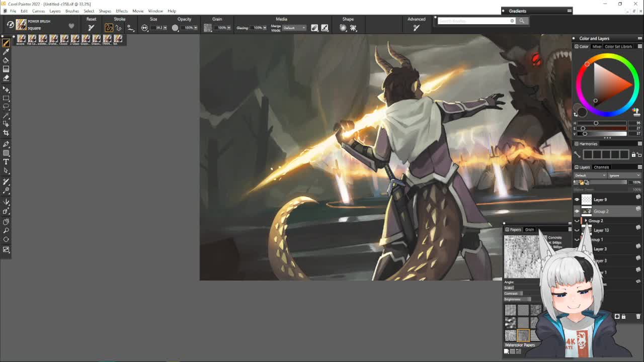Select the Layer 9 row

tap(608, 200)
